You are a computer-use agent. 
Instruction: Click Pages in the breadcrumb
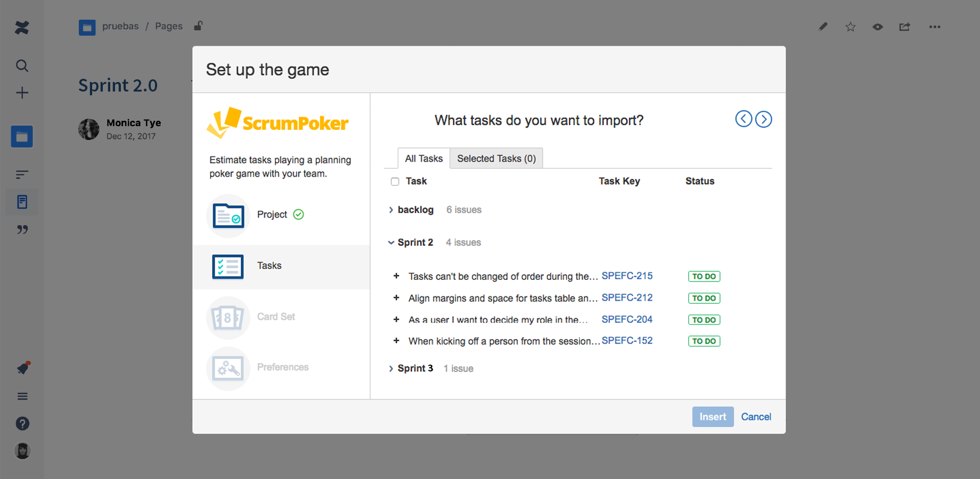click(x=169, y=26)
